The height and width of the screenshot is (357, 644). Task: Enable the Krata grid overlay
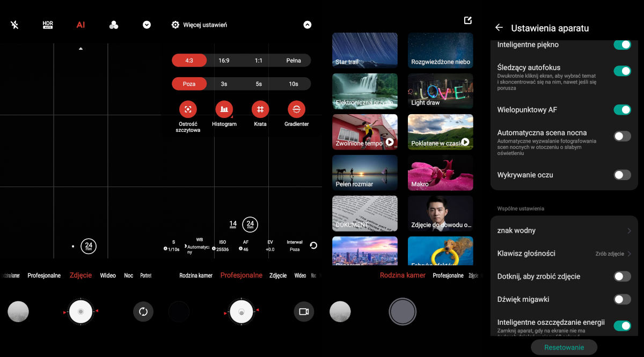click(x=260, y=109)
